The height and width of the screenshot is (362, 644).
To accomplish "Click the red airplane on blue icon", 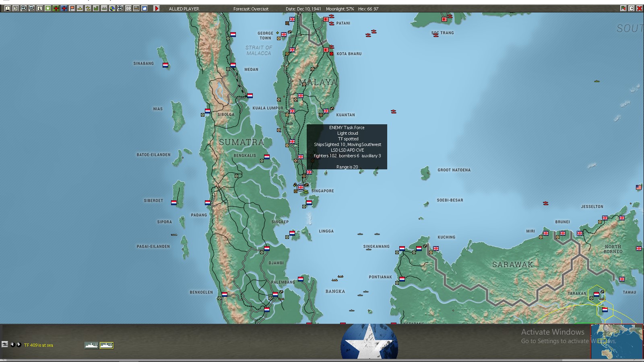I will point(64,8).
